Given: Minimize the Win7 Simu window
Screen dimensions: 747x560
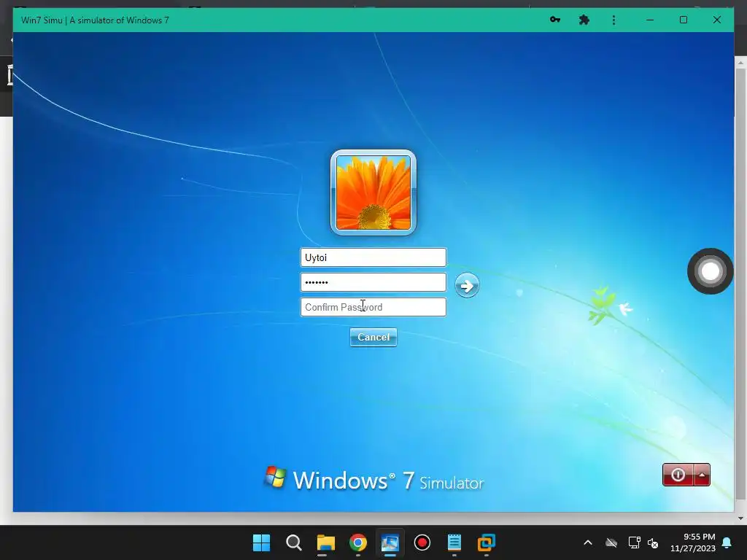Looking at the screenshot, I should click(650, 20).
